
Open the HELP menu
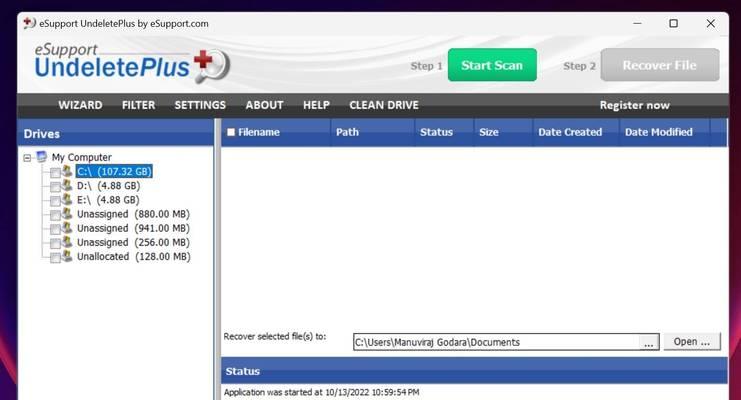pyautogui.click(x=316, y=105)
